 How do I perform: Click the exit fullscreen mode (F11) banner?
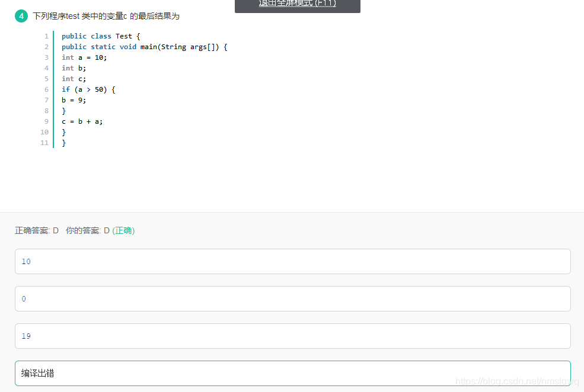(x=297, y=5)
